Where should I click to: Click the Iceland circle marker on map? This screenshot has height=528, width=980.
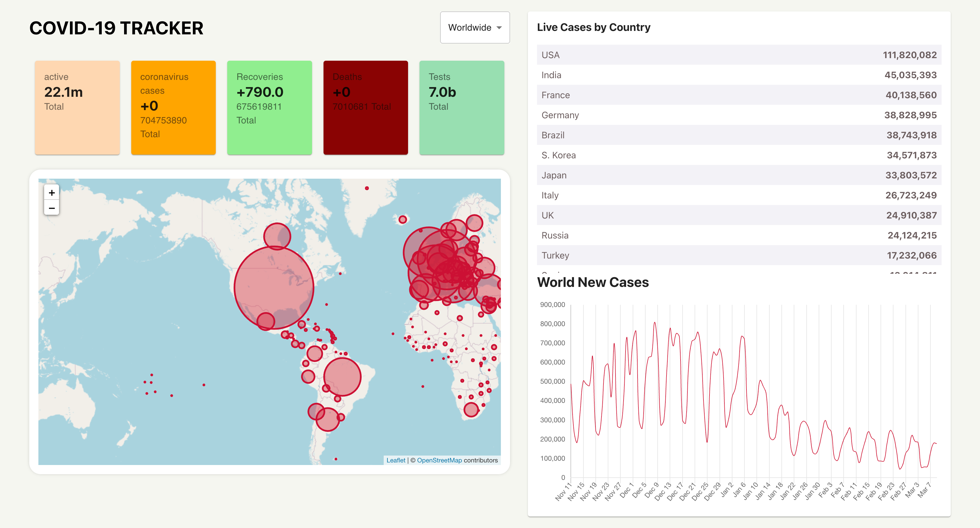[x=403, y=219]
